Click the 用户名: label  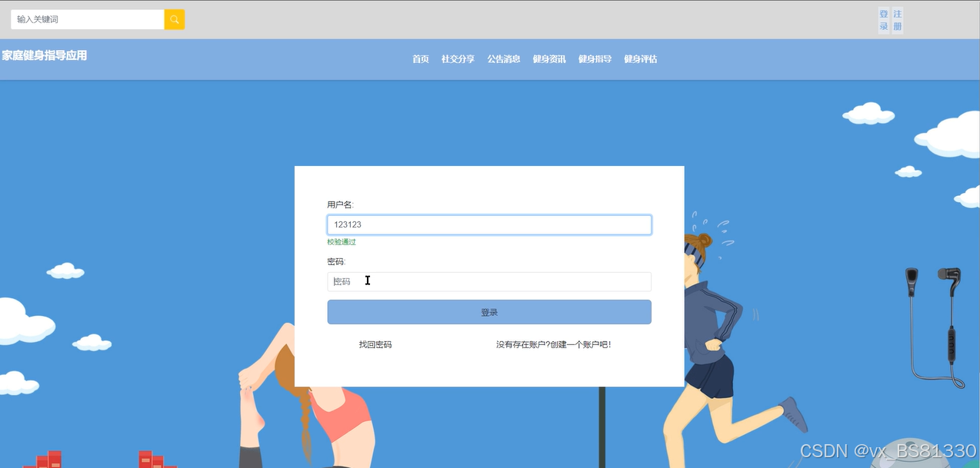tap(340, 204)
